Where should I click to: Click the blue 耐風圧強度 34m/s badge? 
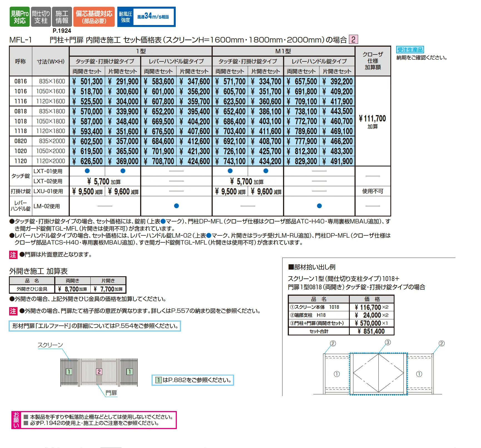146,17
